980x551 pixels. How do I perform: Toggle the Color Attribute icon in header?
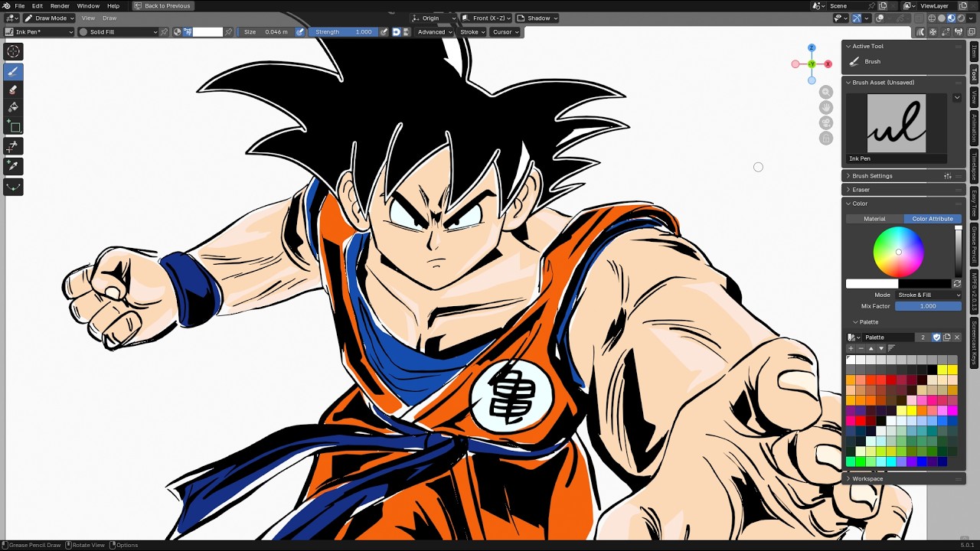coord(187,31)
